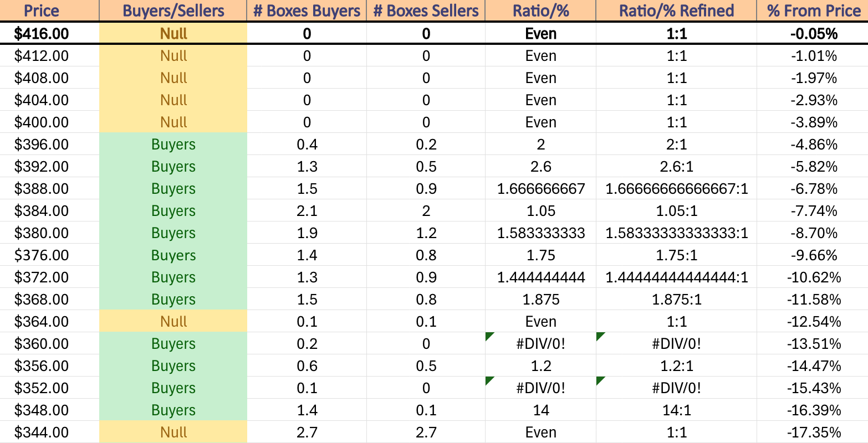
Task: Click the 2.1 buyers boxes cell
Action: [307, 210]
